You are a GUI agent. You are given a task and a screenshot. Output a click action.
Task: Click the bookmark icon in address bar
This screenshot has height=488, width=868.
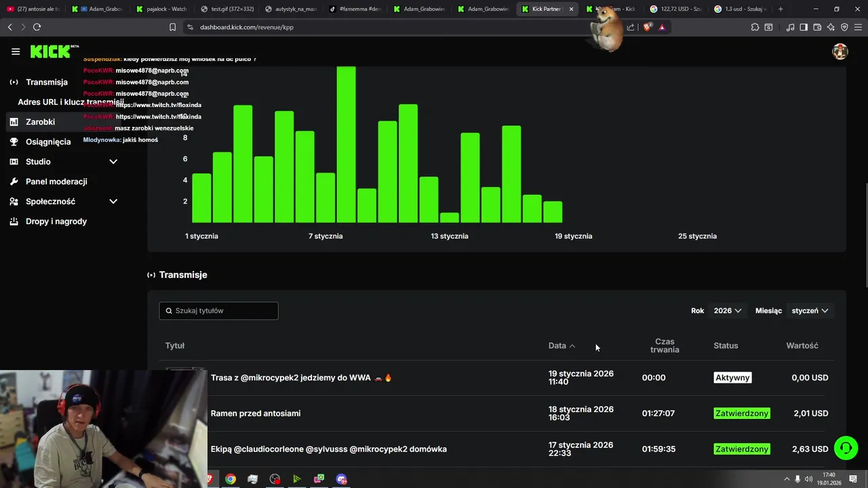tap(172, 27)
